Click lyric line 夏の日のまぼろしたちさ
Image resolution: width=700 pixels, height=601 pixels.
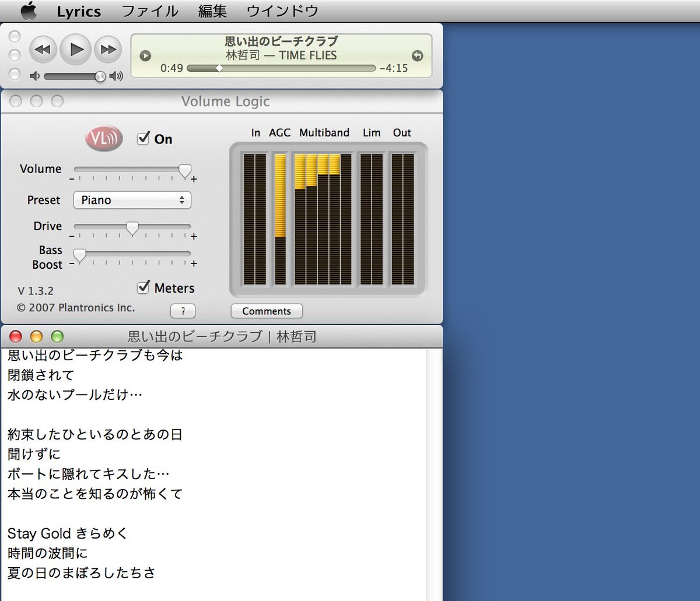point(82,573)
